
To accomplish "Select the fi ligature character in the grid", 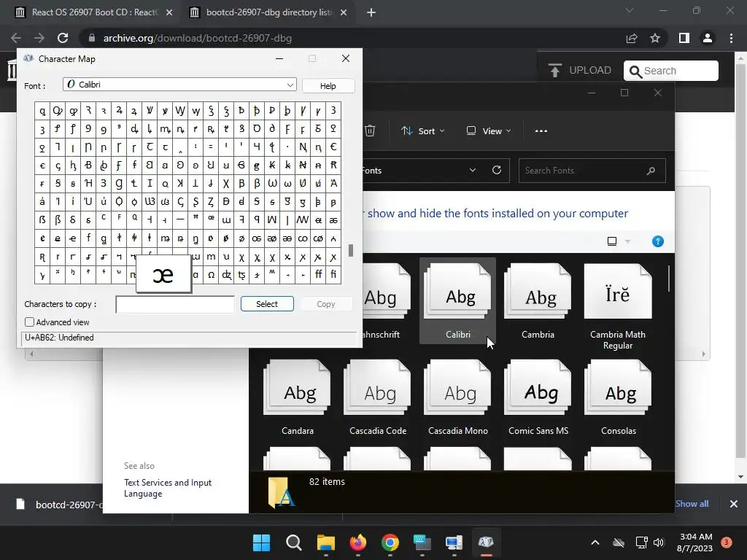I will (333, 274).
